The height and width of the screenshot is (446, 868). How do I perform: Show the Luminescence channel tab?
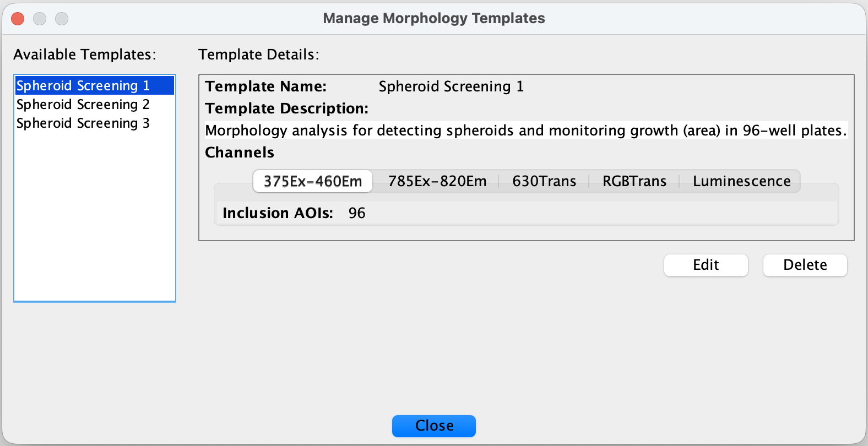741,181
